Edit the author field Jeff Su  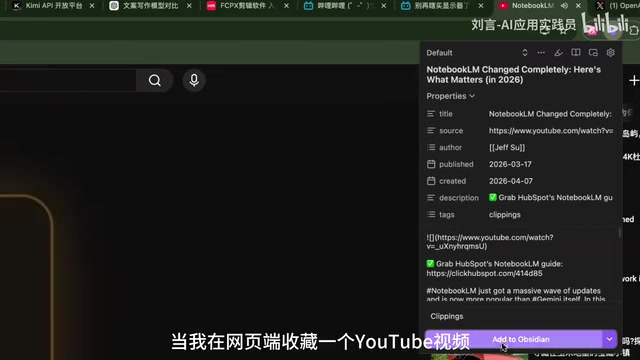(x=507, y=147)
